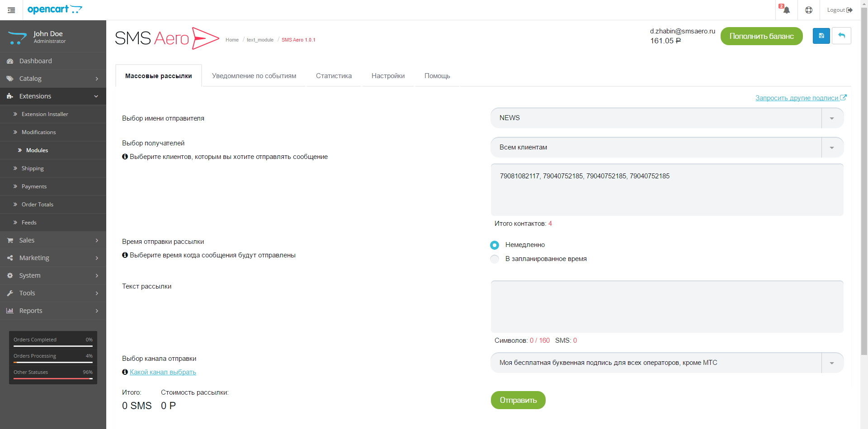Open the Статистика tab
Image resolution: width=868 pixels, height=429 pixels.
pyautogui.click(x=334, y=76)
